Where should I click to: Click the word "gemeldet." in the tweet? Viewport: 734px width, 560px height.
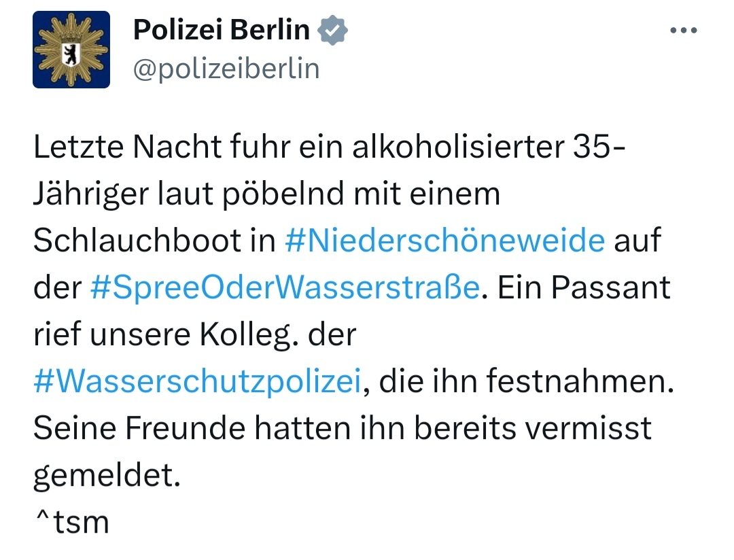pyautogui.click(x=107, y=476)
